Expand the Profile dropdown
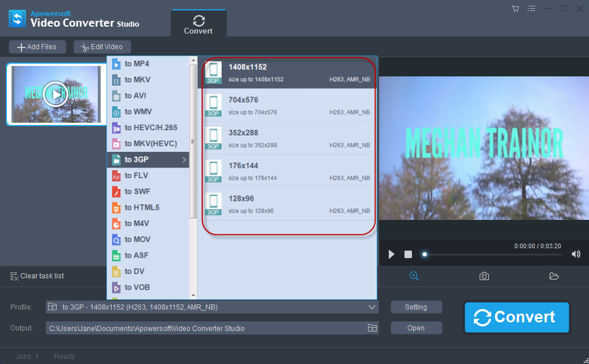This screenshot has height=364, width=589. tap(372, 307)
